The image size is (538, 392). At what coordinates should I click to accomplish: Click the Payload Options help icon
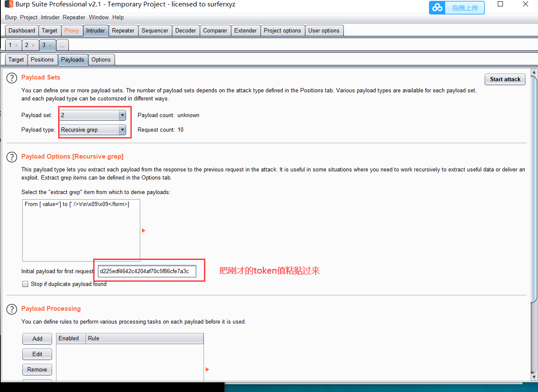[12, 157]
